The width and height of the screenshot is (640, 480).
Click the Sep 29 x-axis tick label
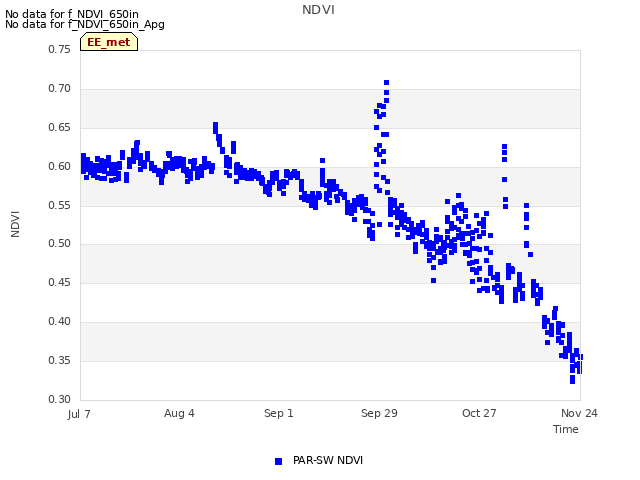(x=379, y=413)
